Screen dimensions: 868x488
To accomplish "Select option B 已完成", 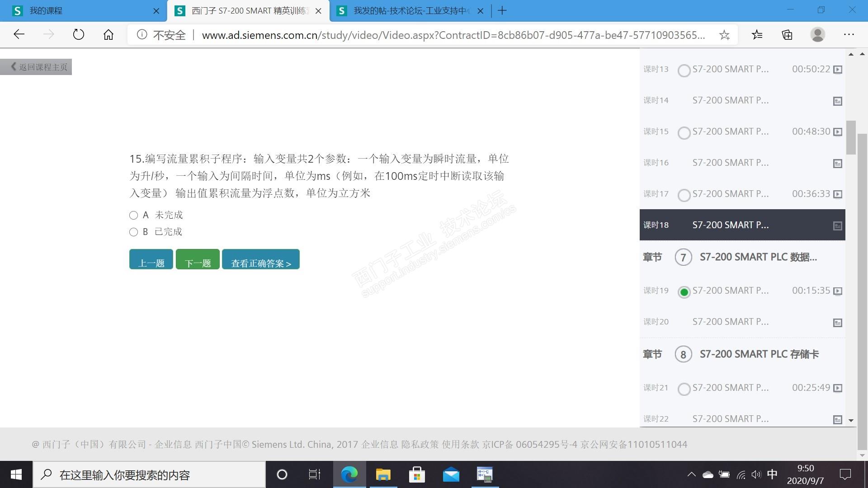I will pos(133,232).
